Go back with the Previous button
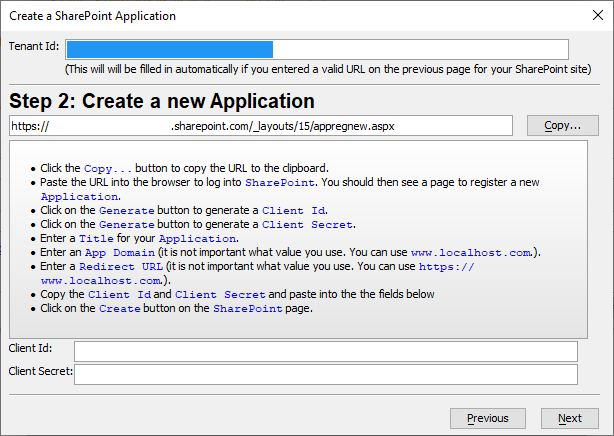This screenshot has height=436, width=614. click(488, 418)
